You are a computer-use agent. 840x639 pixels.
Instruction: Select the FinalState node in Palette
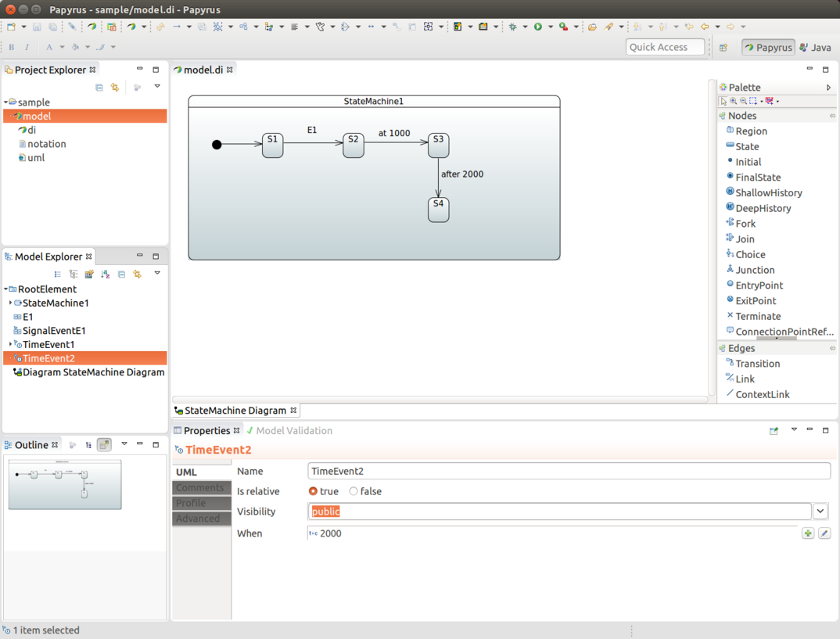(x=753, y=178)
